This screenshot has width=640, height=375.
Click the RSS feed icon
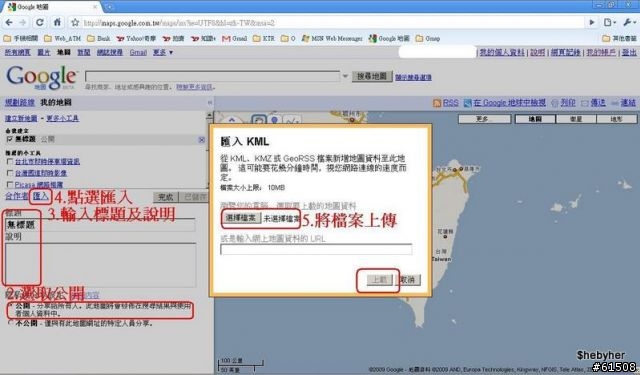(x=437, y=103)
